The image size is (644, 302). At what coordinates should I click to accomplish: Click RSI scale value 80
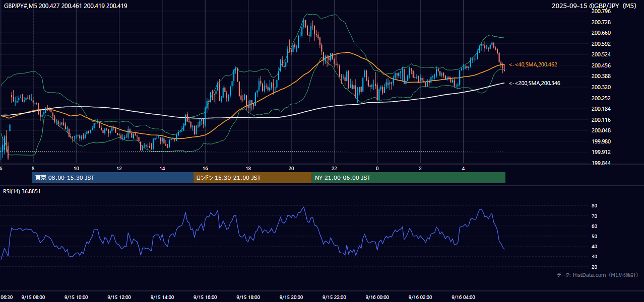594,206
